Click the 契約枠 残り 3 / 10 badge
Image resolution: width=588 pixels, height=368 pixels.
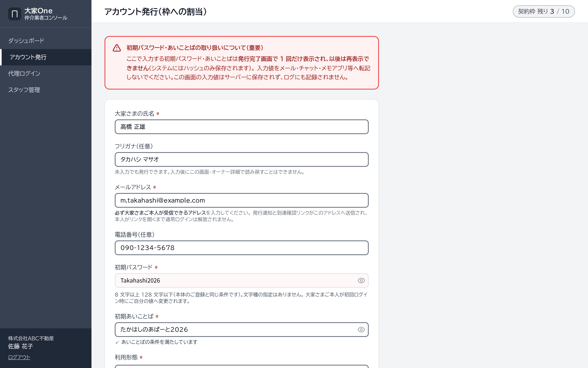(x=543, y=11)
